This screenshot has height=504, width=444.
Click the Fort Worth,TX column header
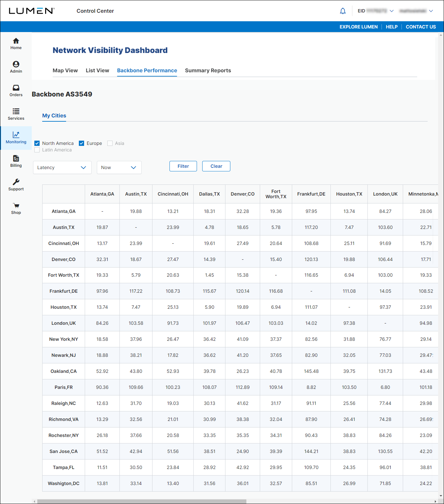click(276, 194)
